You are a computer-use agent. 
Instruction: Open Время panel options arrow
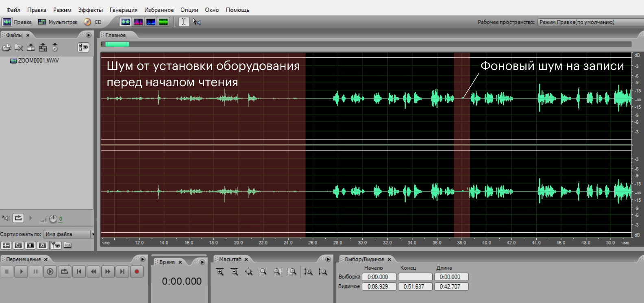(x=202, y=262)
